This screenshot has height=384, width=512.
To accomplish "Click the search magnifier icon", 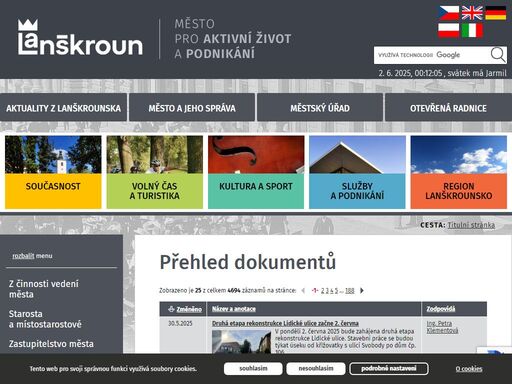I will coord(498,55).
